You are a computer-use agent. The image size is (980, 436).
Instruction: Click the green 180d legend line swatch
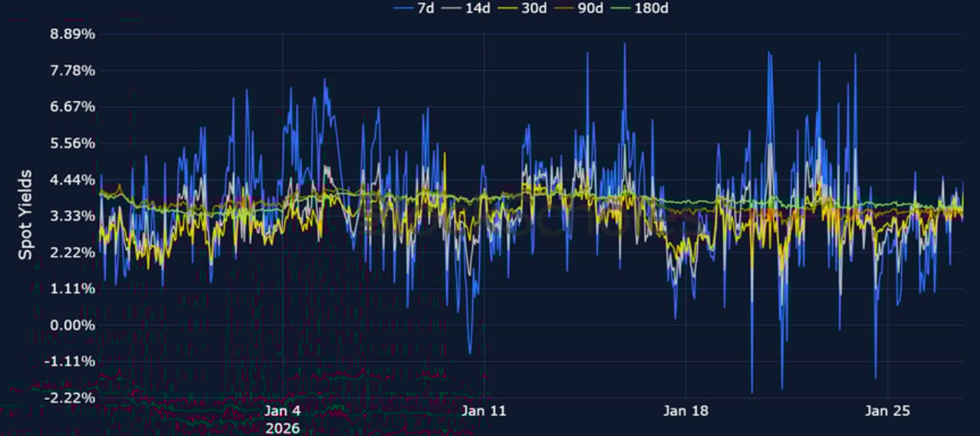(621, 8)
